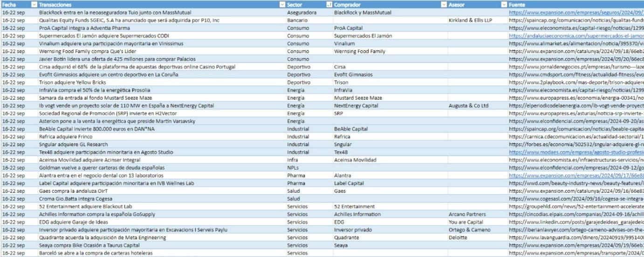Select 'Wernsing Food Family compra Que's Lider' cell
The width and height of the screenshot is (644, 257).
click(x=162, y=51)
